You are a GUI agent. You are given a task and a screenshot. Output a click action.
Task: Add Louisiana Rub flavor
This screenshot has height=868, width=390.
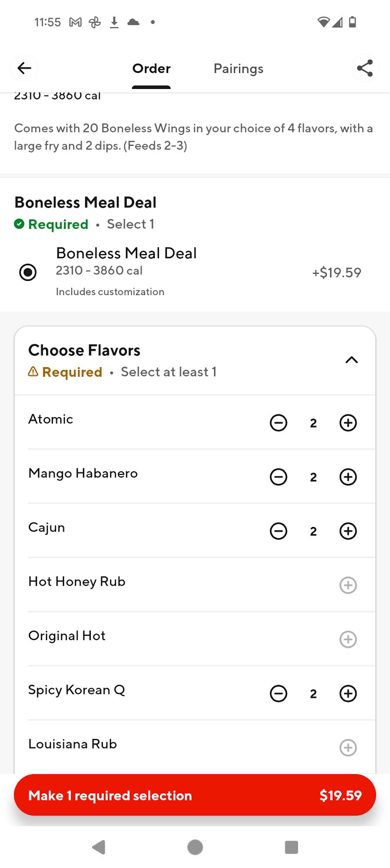[x=348, y=748]
